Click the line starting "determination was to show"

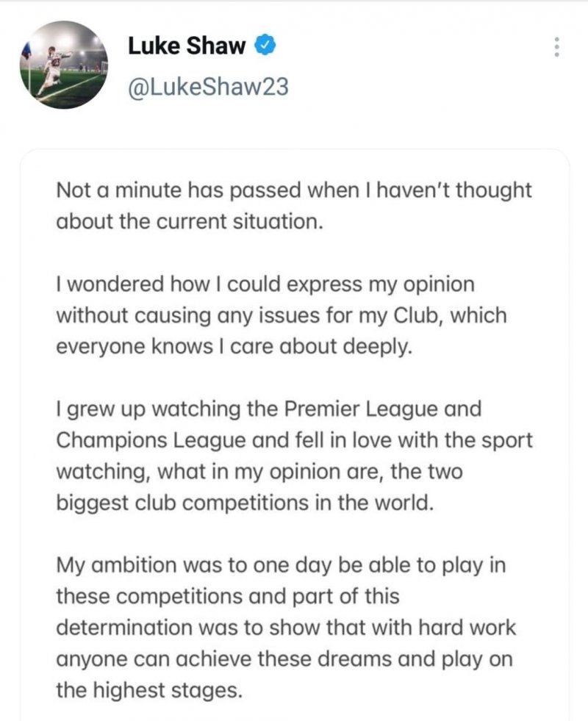(x=287, y=628)
